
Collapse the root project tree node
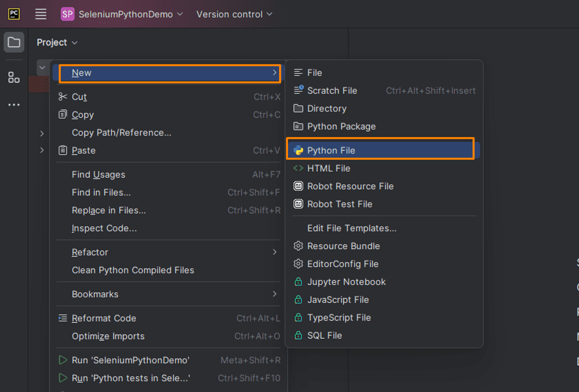click(42, 67)
